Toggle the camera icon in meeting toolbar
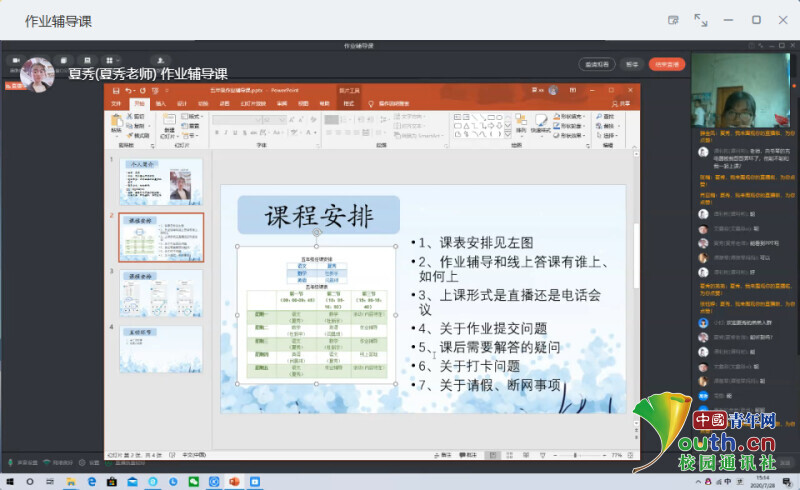The height and width of the screenshot is (490, 800). [x=16, y=60]
